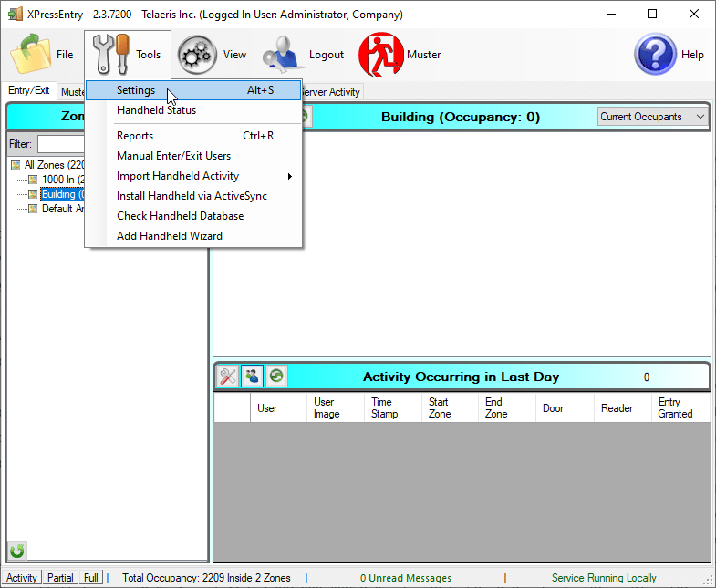Select the Building zone tree item
Image resolution: width=716 pixels, height=588 pixels.
63,194
